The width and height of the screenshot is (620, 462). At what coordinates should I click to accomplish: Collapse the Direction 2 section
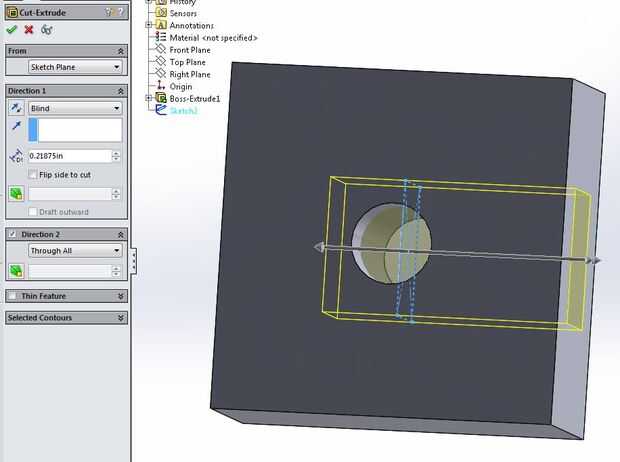pyautogui.click(x=121, y=235)
